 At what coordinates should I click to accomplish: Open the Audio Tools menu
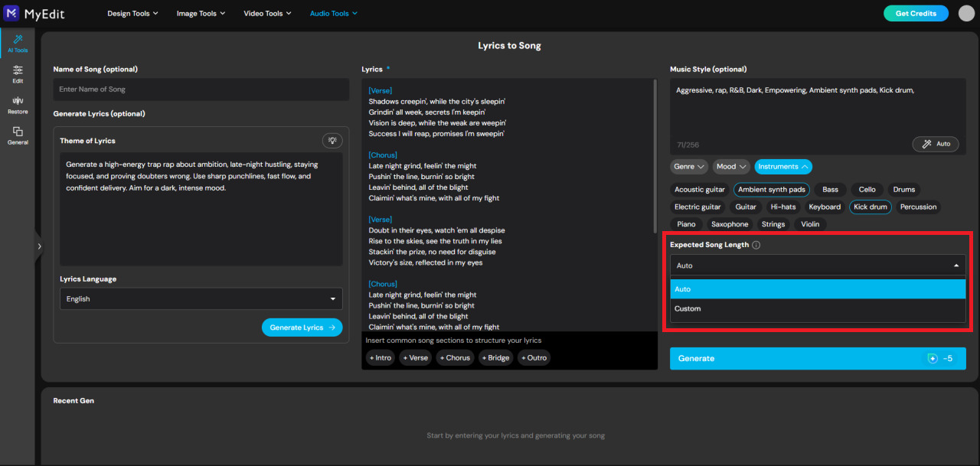(x=333, y=13)
